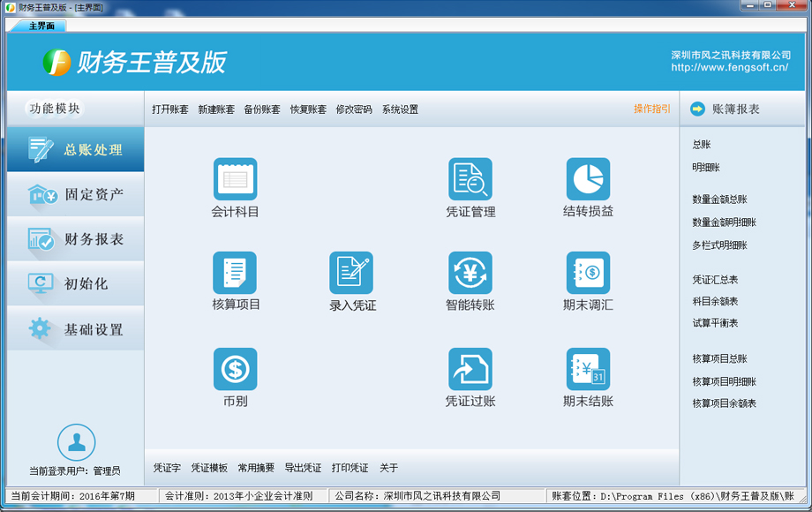The width and height of the screenshot is (812, 512).
Task: Open the 基础设置 module
Action: [x=75, y=329]
